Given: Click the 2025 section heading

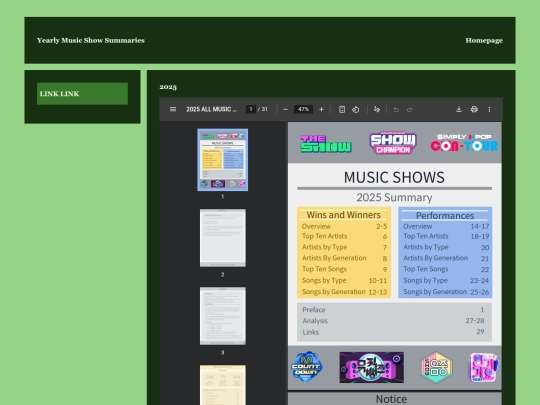Looking at the screenshot, I should pyautogui.click(x=168, y=87).
